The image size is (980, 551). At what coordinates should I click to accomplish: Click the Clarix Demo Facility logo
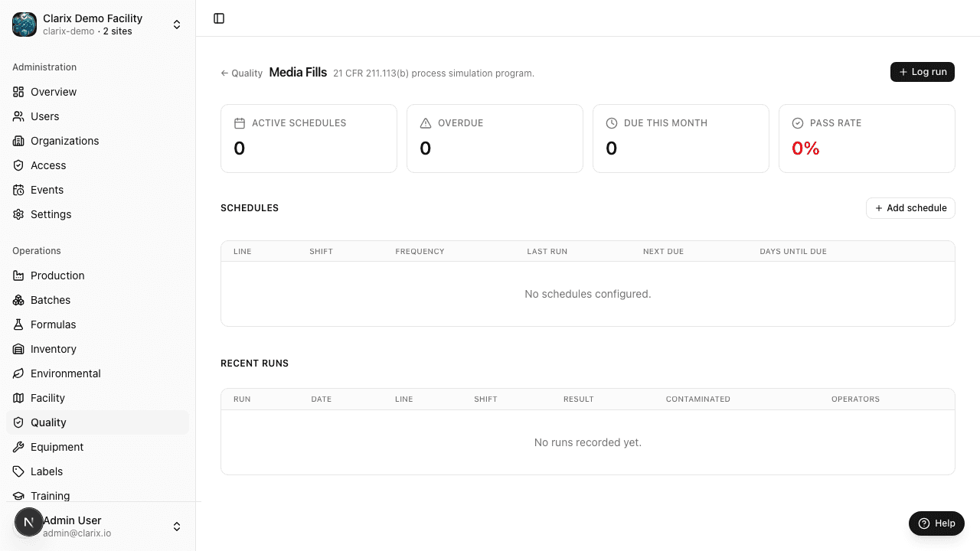[24, 24]
